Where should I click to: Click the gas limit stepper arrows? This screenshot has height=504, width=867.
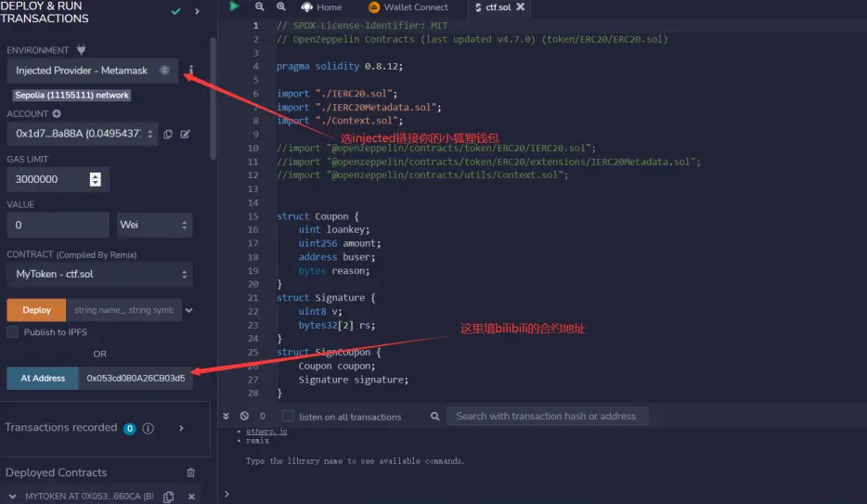95,180
